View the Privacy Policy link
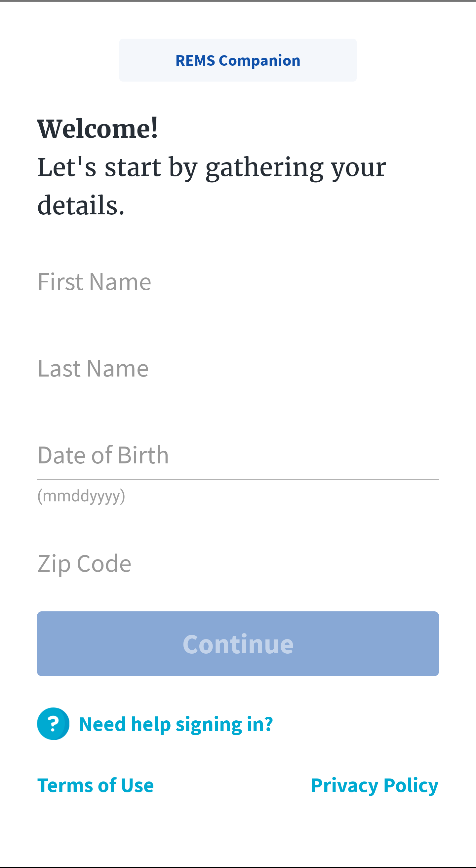The image size is (476, 868). [375, 786]
